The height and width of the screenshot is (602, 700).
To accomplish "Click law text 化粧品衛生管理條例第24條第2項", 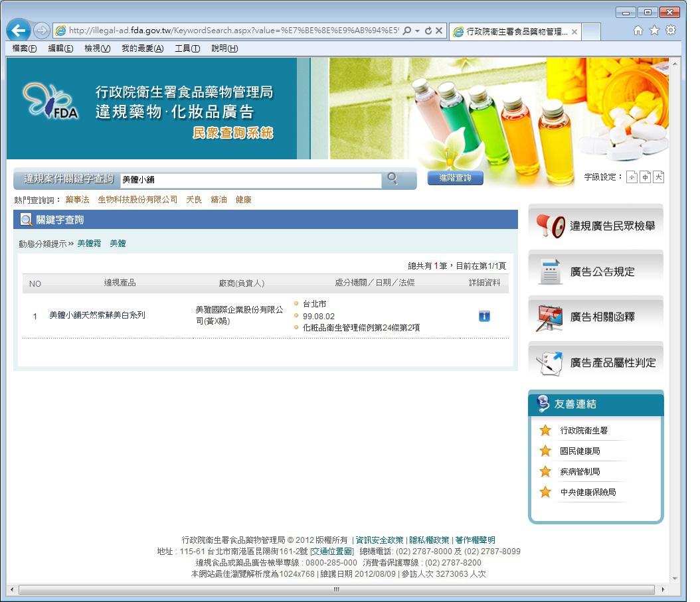I will tap(361, 328).
